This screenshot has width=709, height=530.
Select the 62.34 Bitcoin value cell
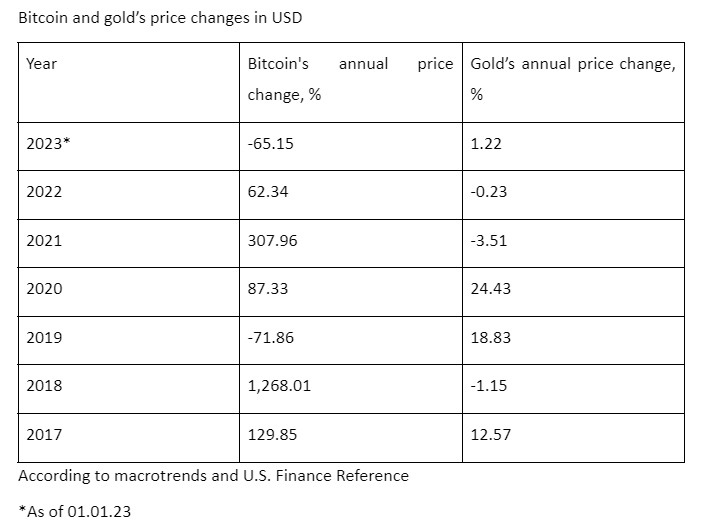268,192
